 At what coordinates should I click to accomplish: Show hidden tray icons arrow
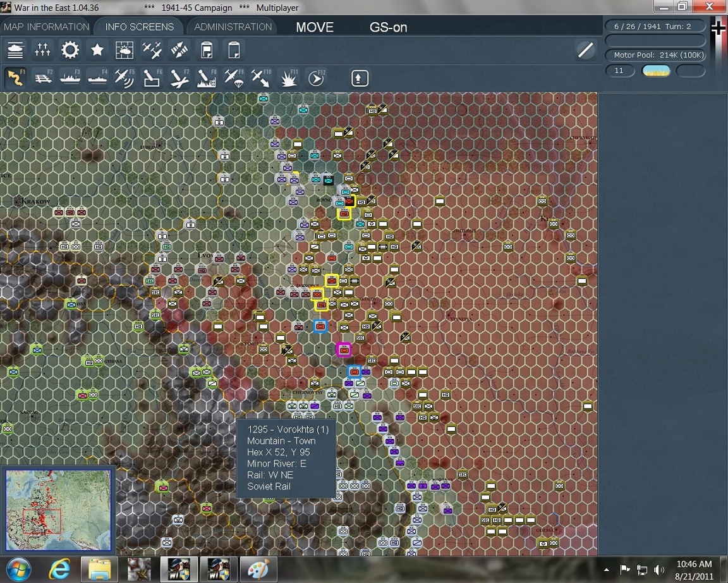click(x=607, y=570)
